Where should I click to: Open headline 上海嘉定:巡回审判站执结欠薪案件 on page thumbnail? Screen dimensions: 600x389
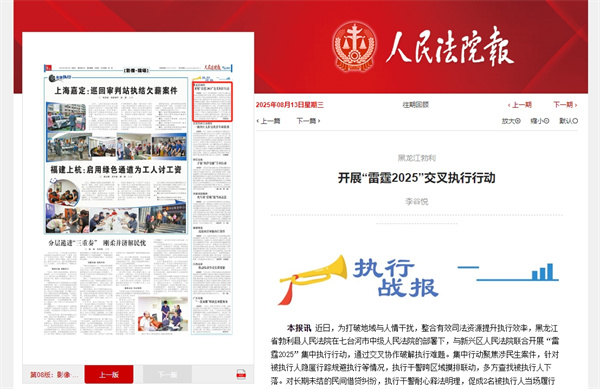116,91
